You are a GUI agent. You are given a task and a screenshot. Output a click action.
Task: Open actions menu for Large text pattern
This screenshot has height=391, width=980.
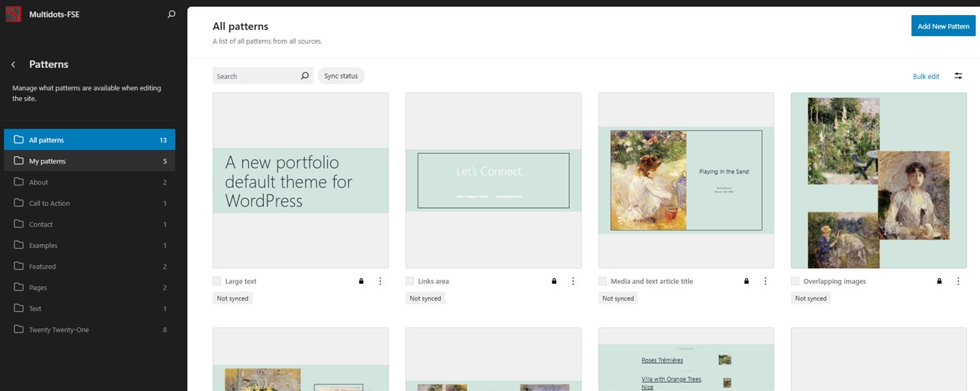pyautogui.click(x=380, y=281)
